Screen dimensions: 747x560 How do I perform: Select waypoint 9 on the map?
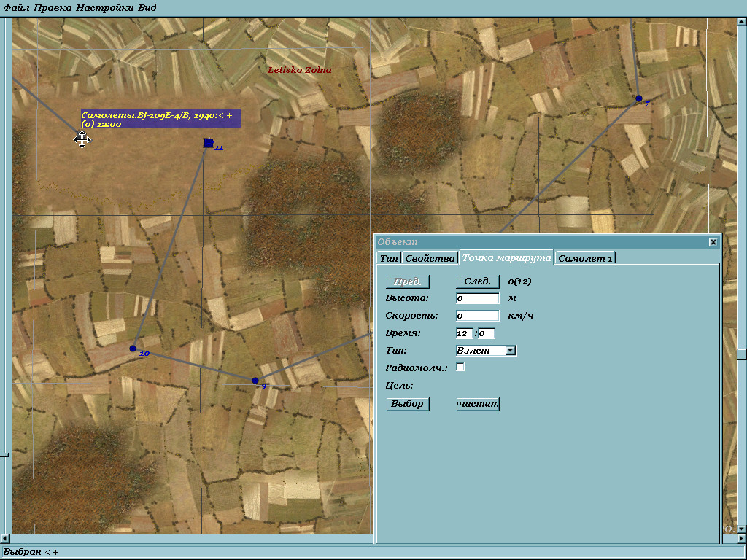coord(255,381)
